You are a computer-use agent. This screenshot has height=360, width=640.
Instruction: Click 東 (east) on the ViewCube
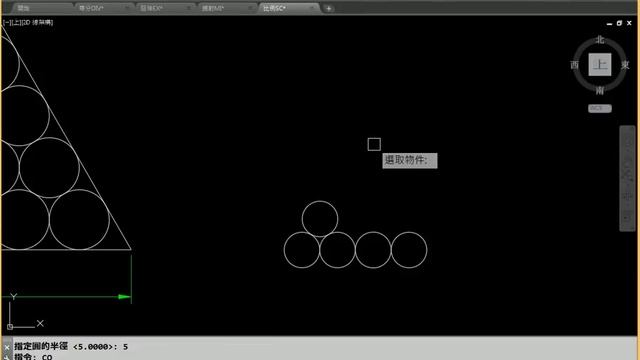(x=625, y=65)
